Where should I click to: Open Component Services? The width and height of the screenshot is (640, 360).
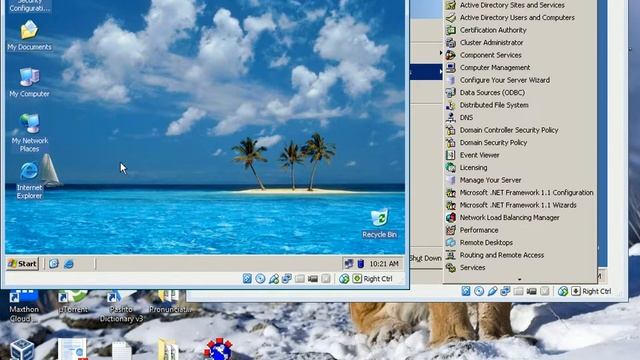click(x=520, y=55)
